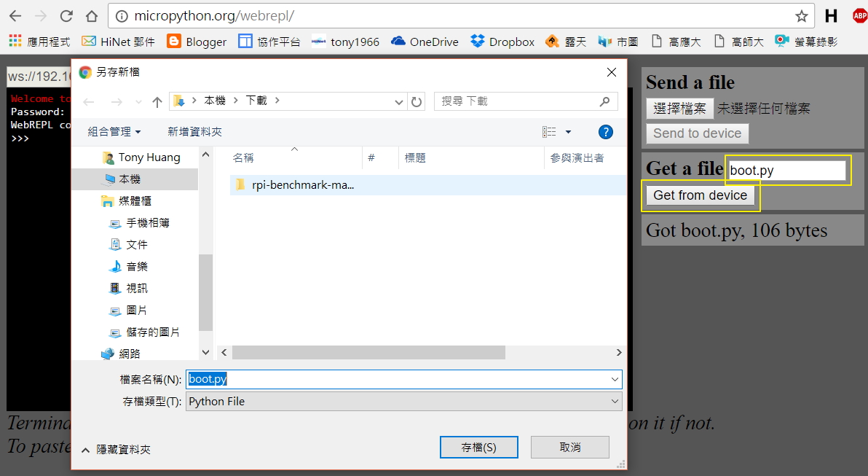Select 儲存的圖片 in the navigation tree
The width and height of the screenshot is (868, 476).
(144, 332)
